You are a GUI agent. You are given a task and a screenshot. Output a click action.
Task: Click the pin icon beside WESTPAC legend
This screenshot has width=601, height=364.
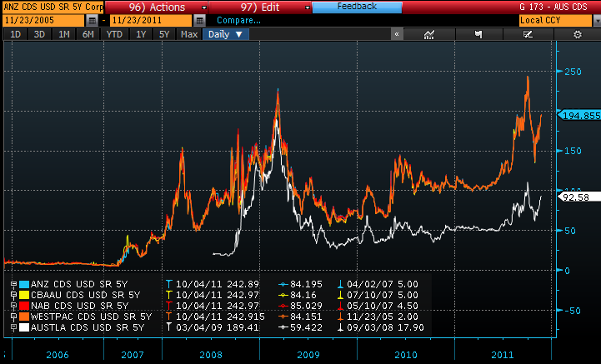(x=13, y=316)
